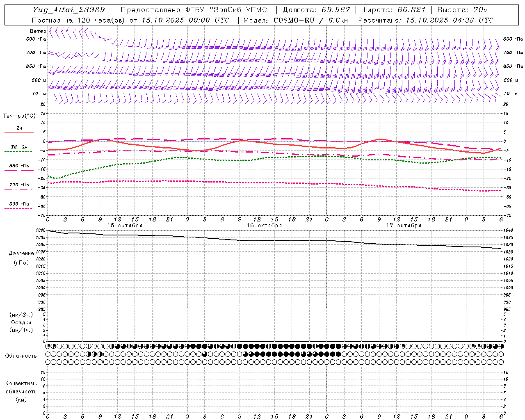Click the '(мм/1ч.)' precipitation unit label
525x420 pixels.
(x=21, y=330)
